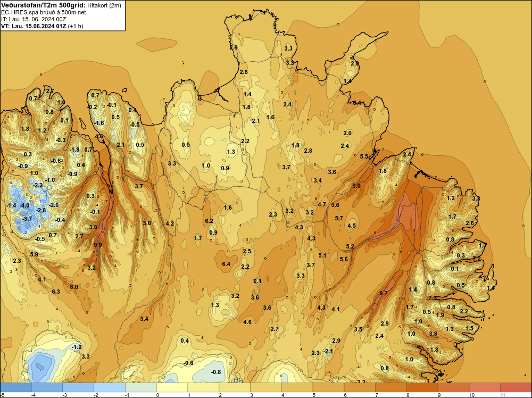Click the 4.5 temperature value

click(352, 226)
